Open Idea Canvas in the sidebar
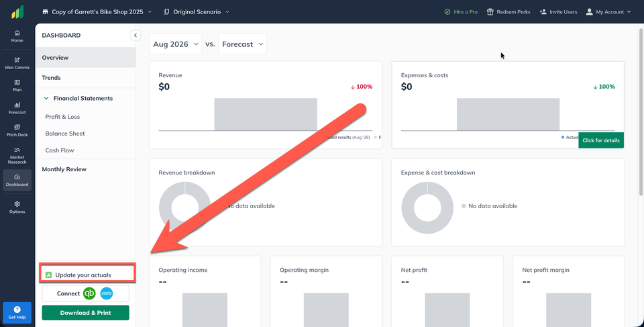The width and height of the screenshot is (644, 327). tap(17, 63)
